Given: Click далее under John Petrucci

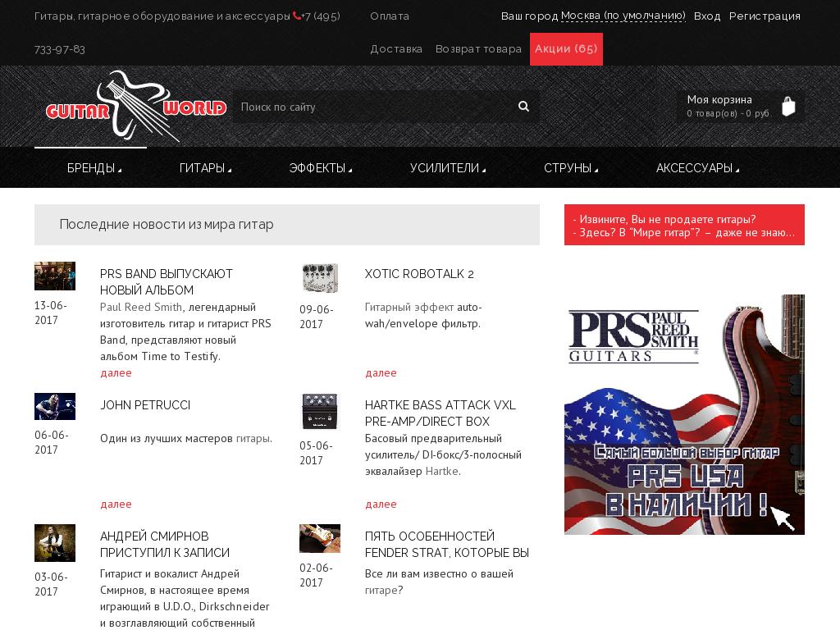Looking at the screenshot, I should click(116, 504).
